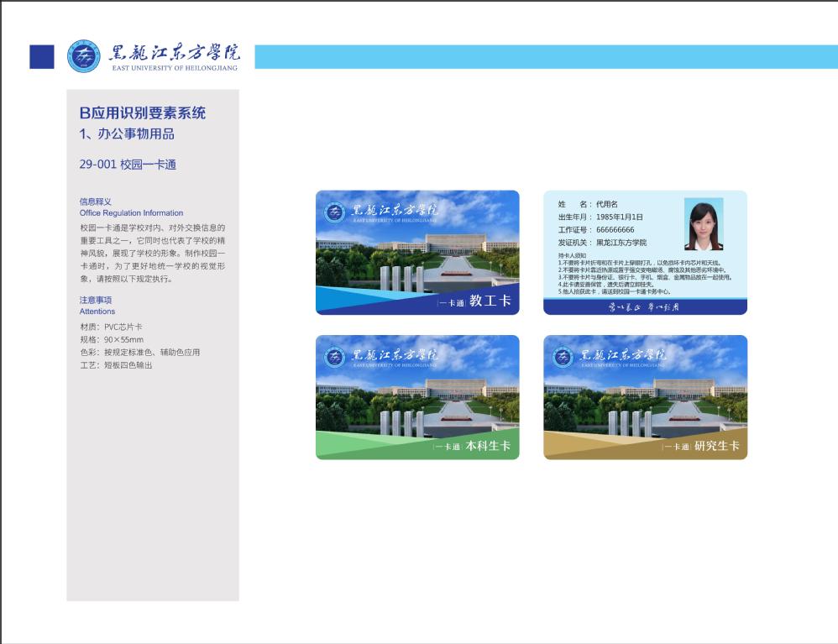The image size is (838, 644).
Task: Click the "Attentions" label
Action: pos(97,311)
